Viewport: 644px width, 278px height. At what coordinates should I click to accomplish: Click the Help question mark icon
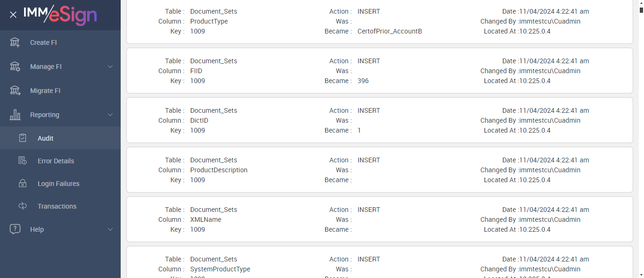(x=15, y=229)
